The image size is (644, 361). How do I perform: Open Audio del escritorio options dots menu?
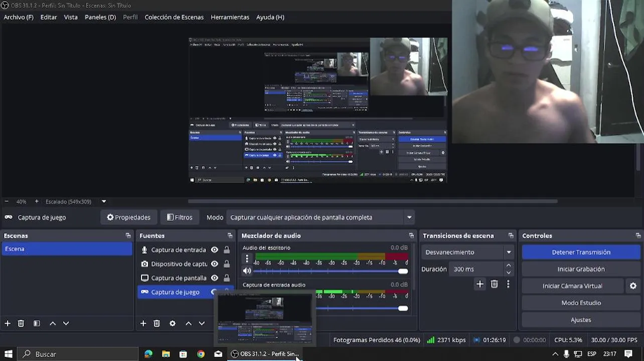(247, 259)
